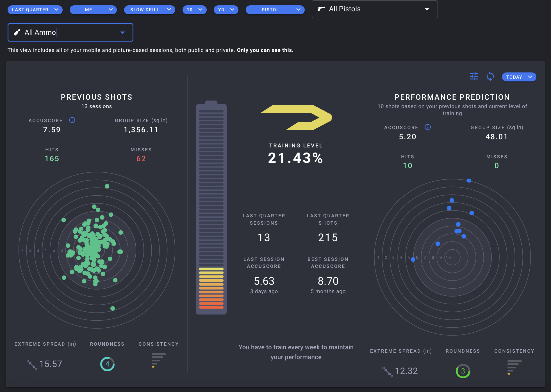Click the pistol icon in All Pistols
The image size is (551, 392).
tap(321, 9)
